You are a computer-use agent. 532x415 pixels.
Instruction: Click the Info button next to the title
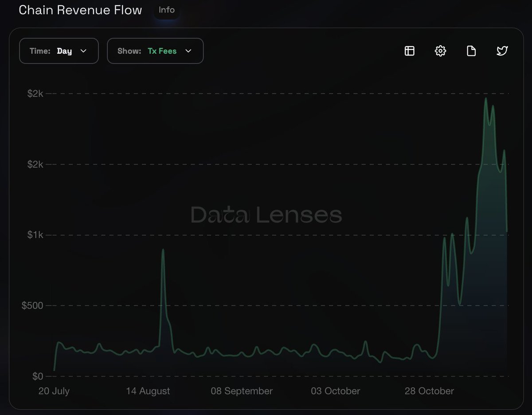167,10
